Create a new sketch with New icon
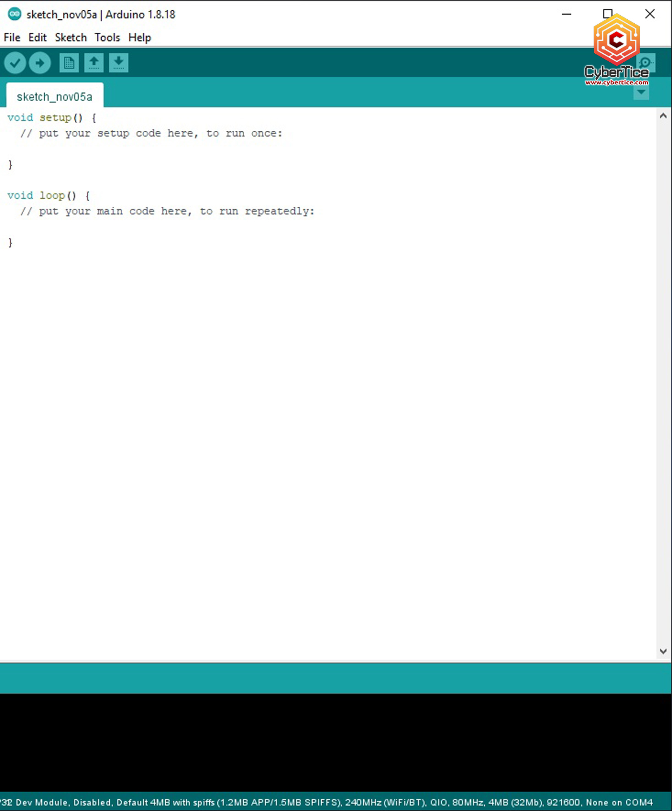672x811 pixels. pyautogui.click(x=69, y=63)
